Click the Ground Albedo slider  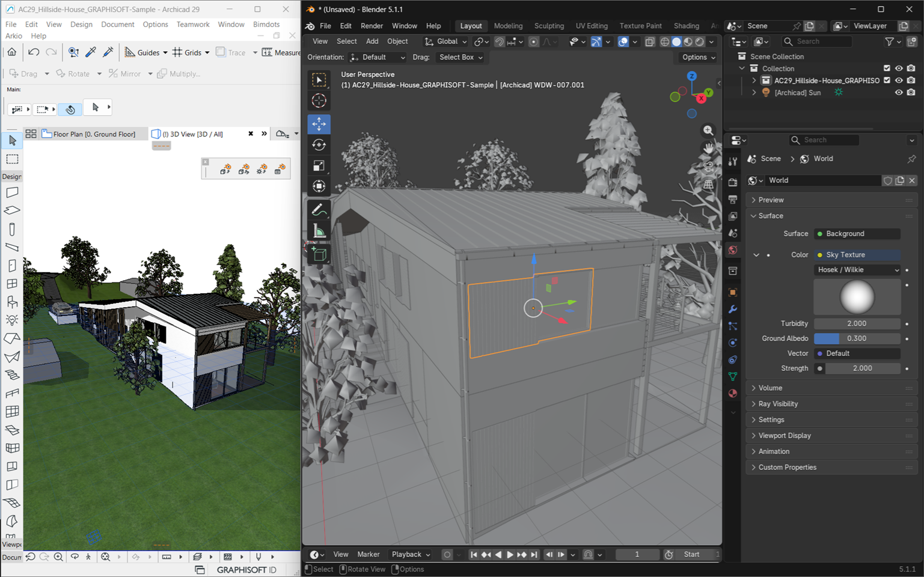coord(857,338)
